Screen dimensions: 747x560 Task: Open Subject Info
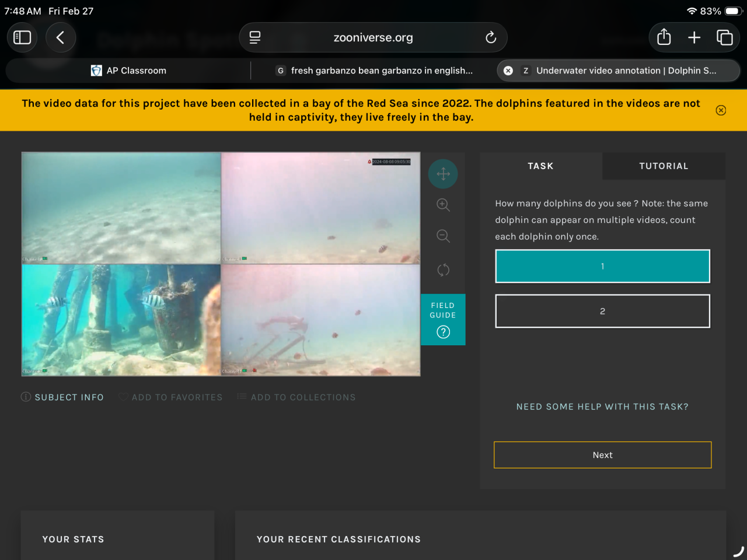coord(62,397)
